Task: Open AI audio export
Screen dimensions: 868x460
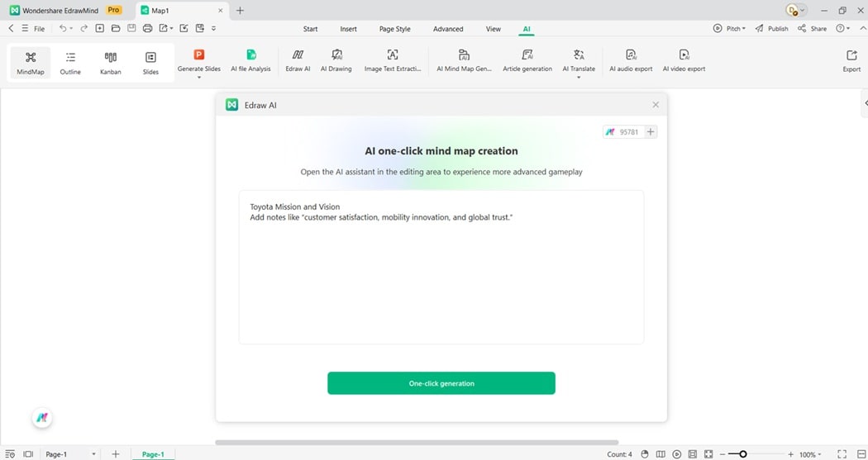Action: click(631, 61)
